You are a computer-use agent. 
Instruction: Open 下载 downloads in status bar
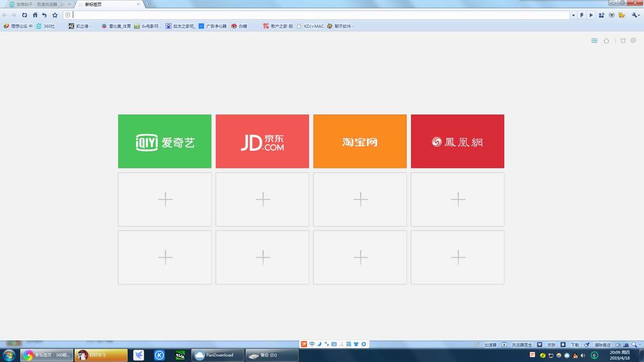(x=575, y=345)
